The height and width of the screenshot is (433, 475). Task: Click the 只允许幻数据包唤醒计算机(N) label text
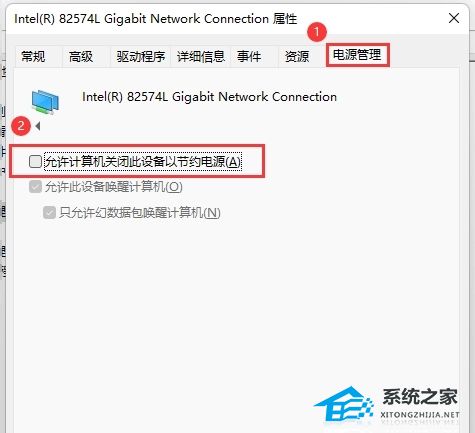(140, 213)
